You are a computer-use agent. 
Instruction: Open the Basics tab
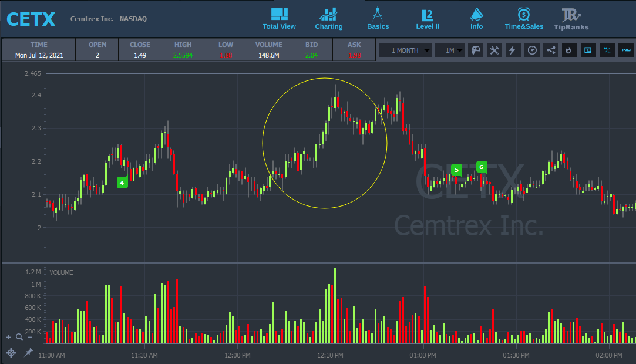(x=378, y=19)
